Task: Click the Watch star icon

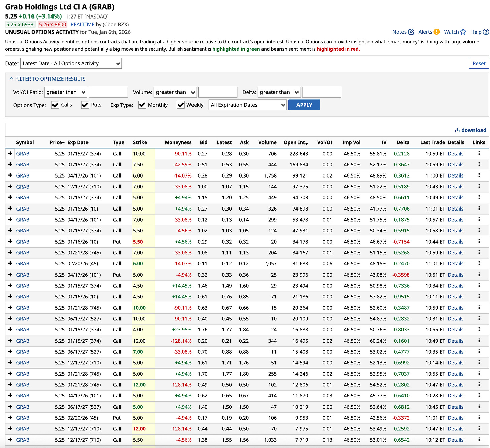Action: point(463,32)
